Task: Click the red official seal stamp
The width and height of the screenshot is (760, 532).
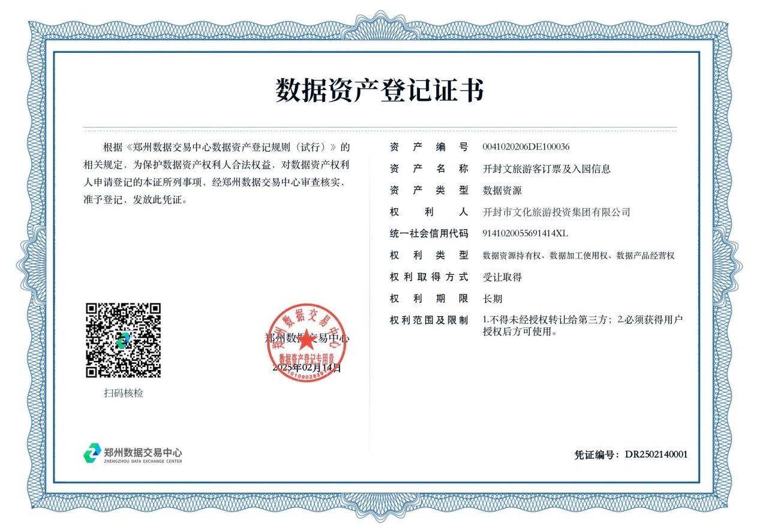Action: point(307,342)
